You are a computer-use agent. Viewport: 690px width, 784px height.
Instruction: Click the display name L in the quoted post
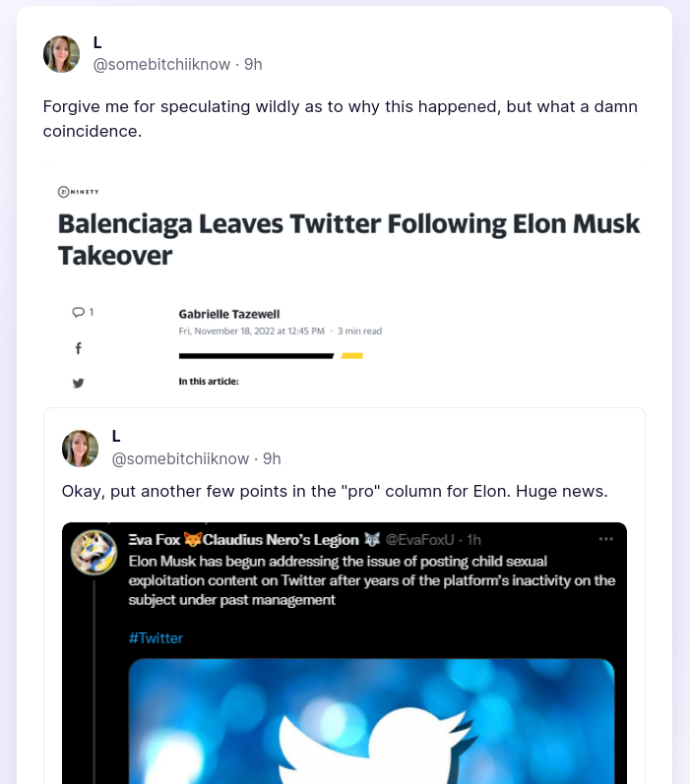116,436
